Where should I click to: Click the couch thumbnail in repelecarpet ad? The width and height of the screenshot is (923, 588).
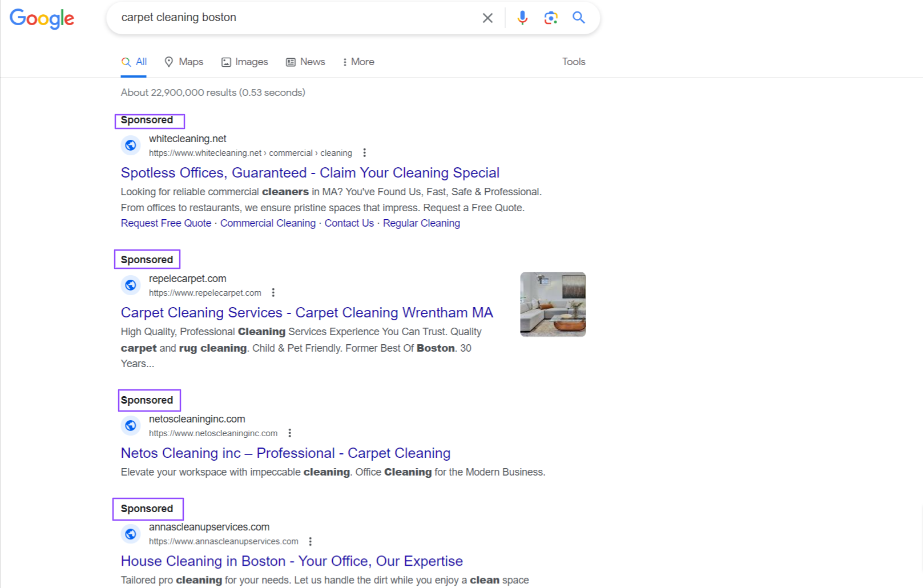[x=552, y=304]
